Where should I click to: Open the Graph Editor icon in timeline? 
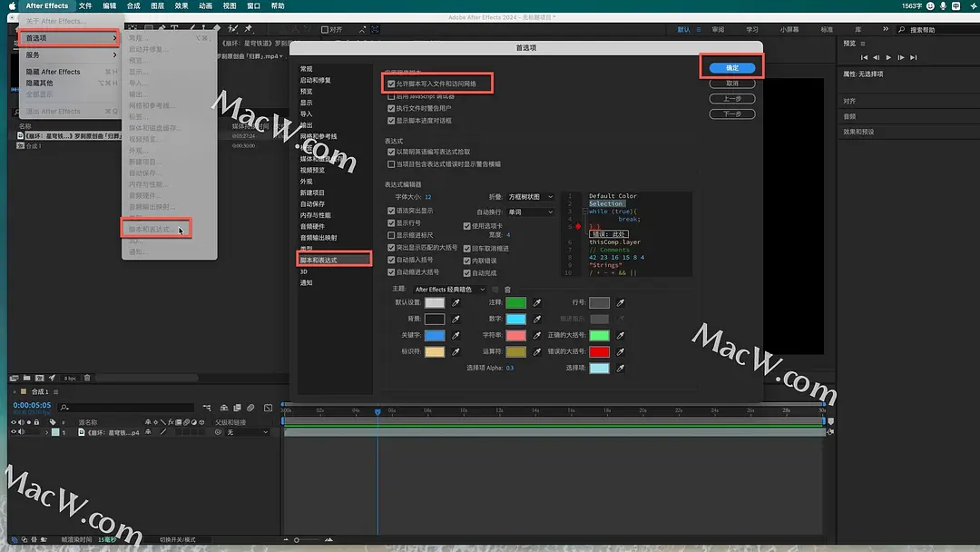[267, 407]
